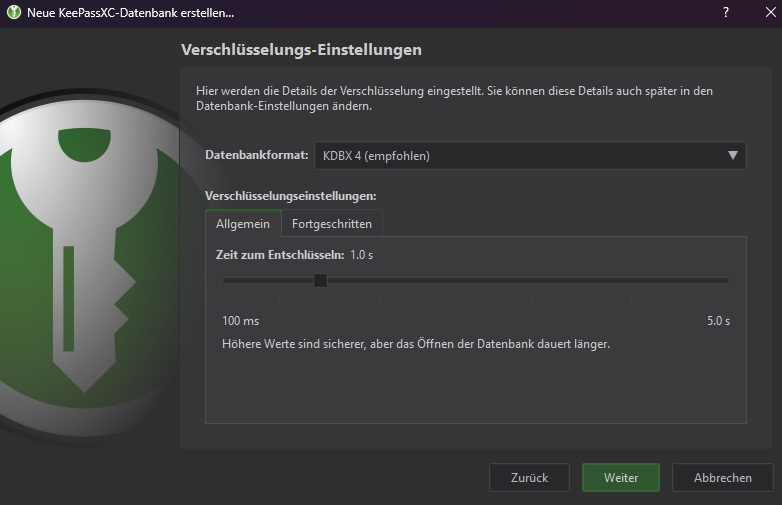This screenshot has width=782, height=505.
Task: Click the Verschlüsselungs-Einstellungen heading
Action: 301,49
